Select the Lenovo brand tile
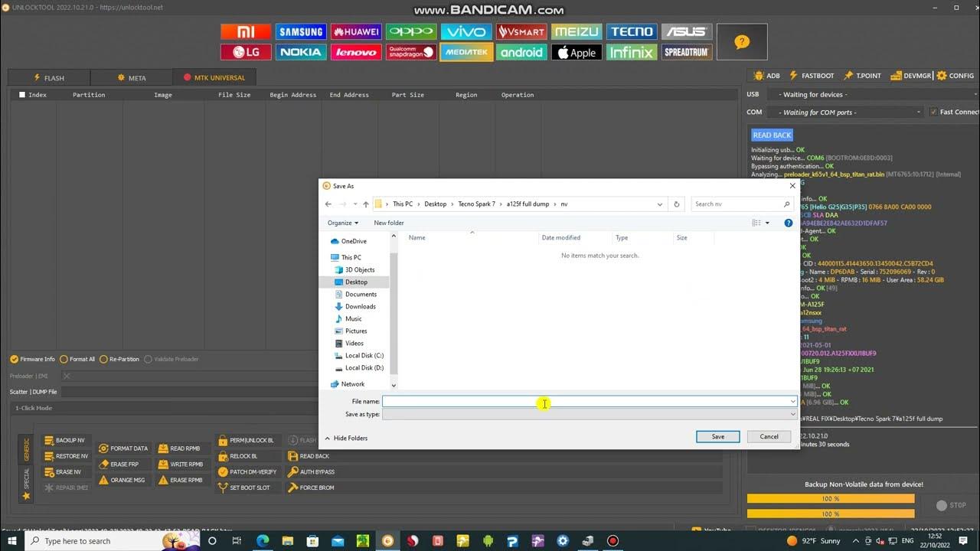The image size is (980, 551). (356, 52)
